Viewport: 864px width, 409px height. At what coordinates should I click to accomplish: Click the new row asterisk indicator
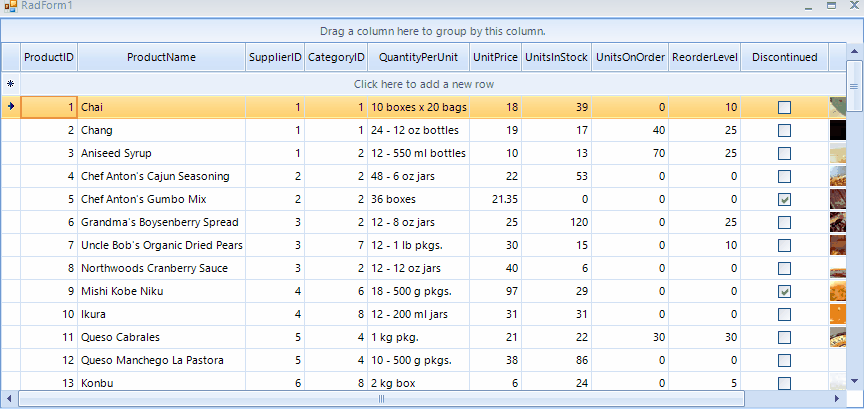(x=10, y=84)
